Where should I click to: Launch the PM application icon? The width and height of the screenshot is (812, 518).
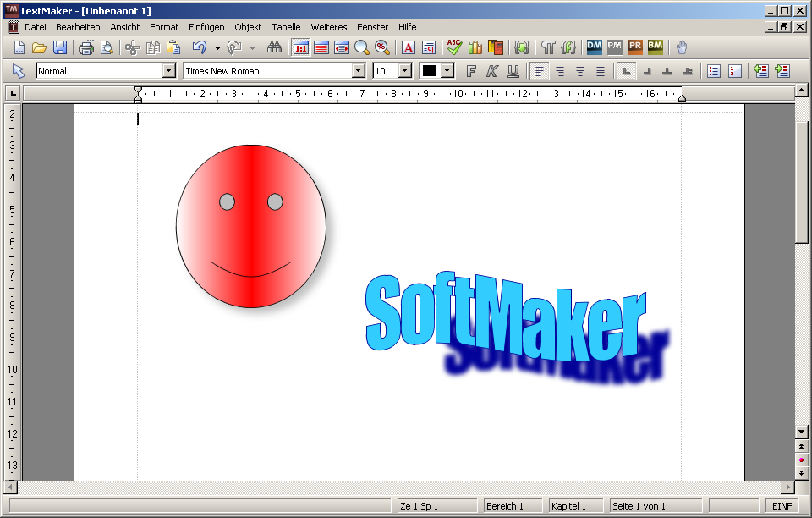[x=615, y=47]
